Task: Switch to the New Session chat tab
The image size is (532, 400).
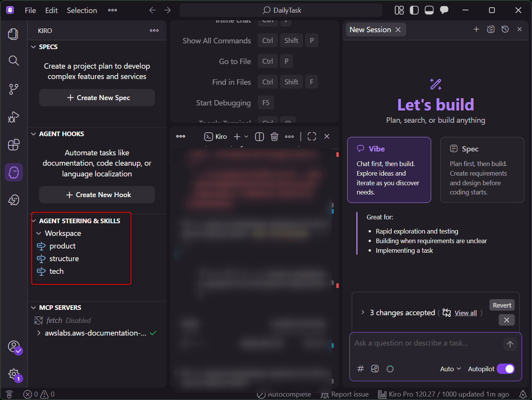Action: point(370,30)
